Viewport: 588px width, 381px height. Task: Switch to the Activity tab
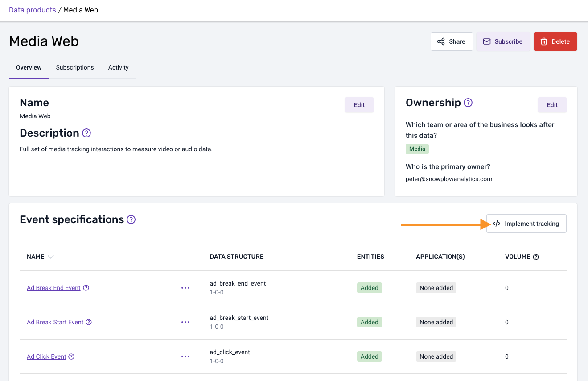(x=118, y=68)
